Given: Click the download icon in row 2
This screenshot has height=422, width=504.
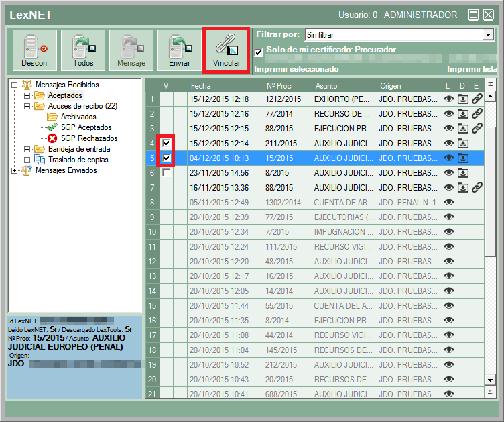Looking at the screenshot, I should (462, 114).
